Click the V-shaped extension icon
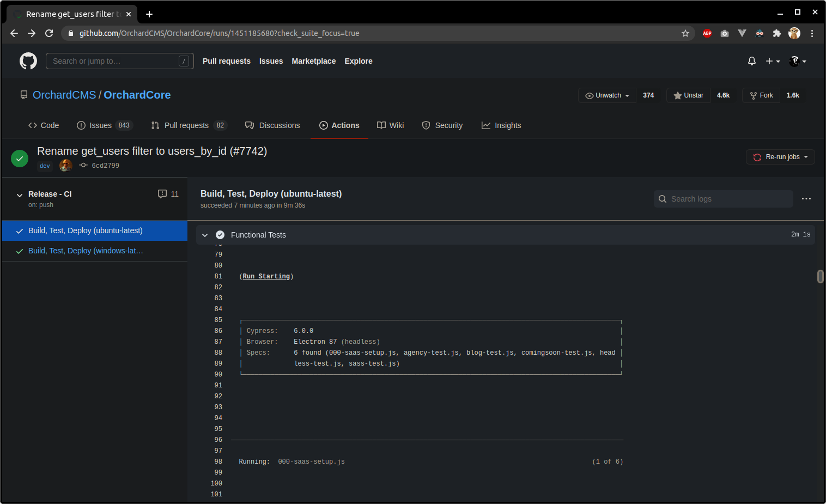The height and width of the screenshot is (504, 826). click(742, 33)
